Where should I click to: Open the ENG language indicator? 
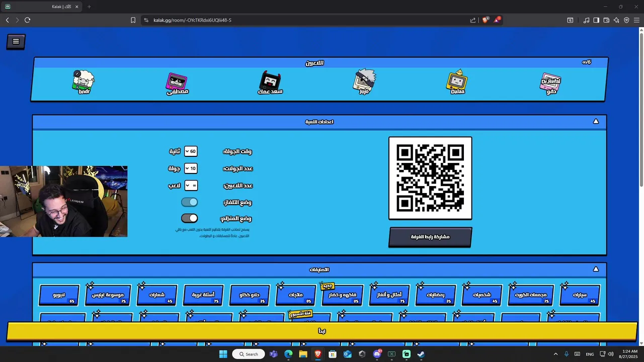point(590,354)
